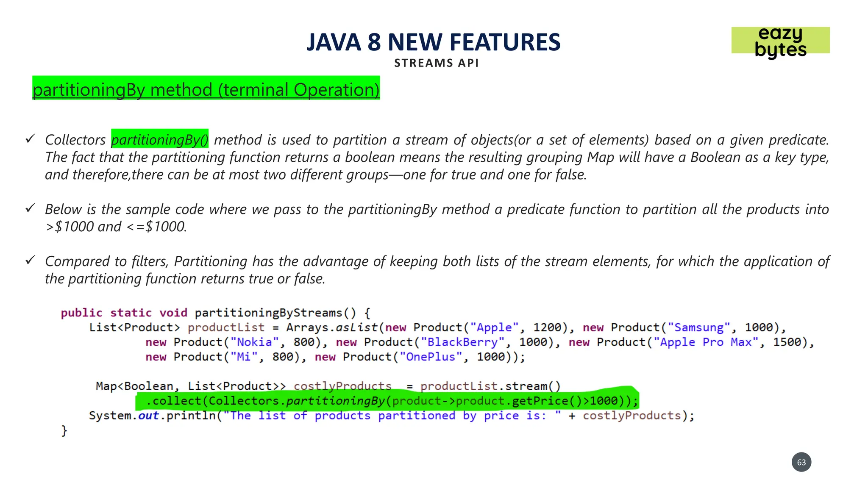
Task: Click the STREAMS API subtitle
Action: coord(437,63)
